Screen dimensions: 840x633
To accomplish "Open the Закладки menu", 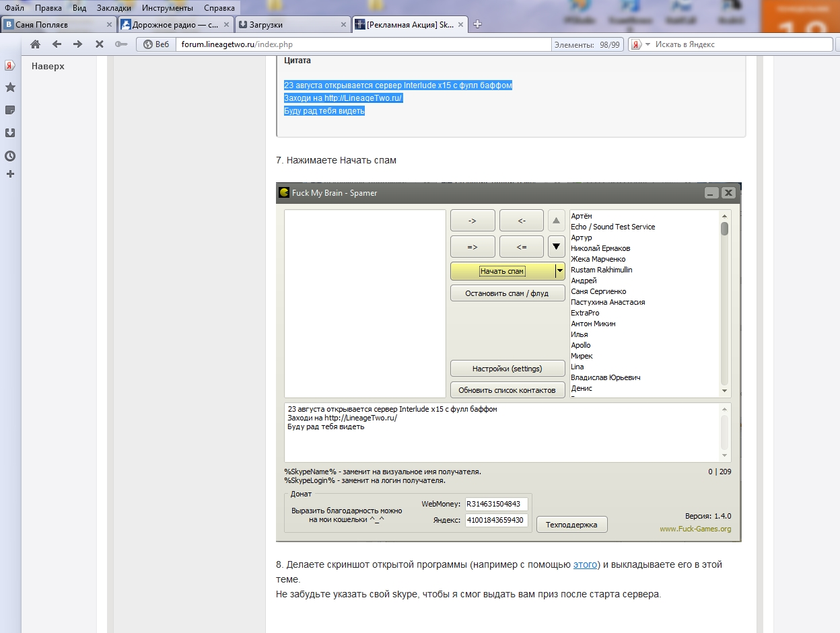I will [114, 8].
